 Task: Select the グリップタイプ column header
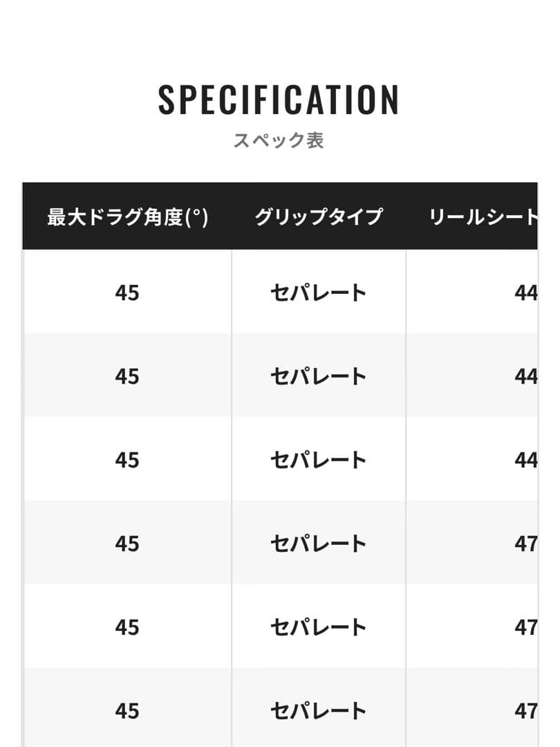pos(318,216)
